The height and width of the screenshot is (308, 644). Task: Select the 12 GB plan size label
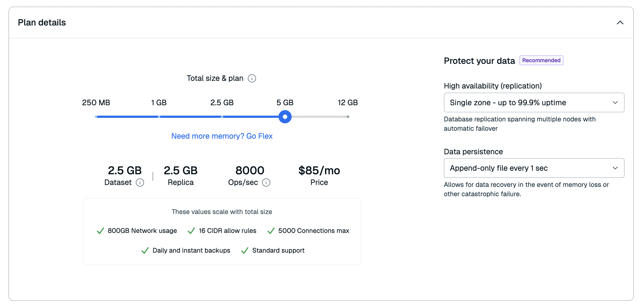pyautogui.click(x=347, y=102)
